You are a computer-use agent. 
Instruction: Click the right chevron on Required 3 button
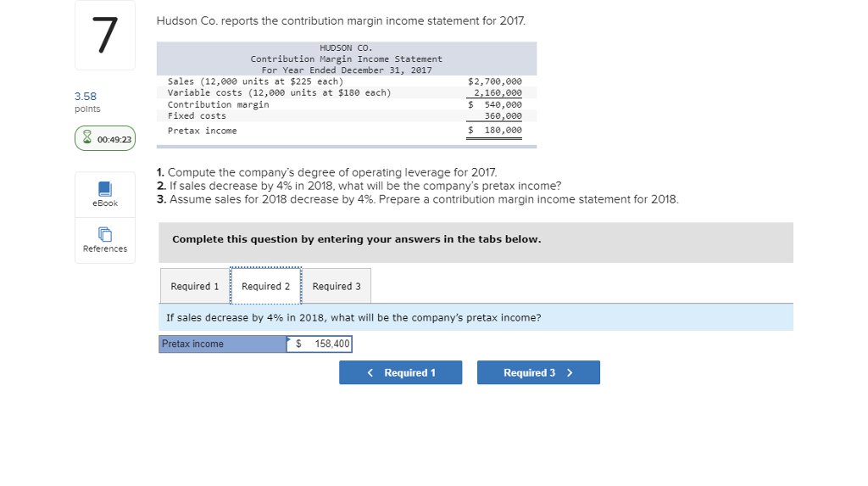[x=570, y=373]
